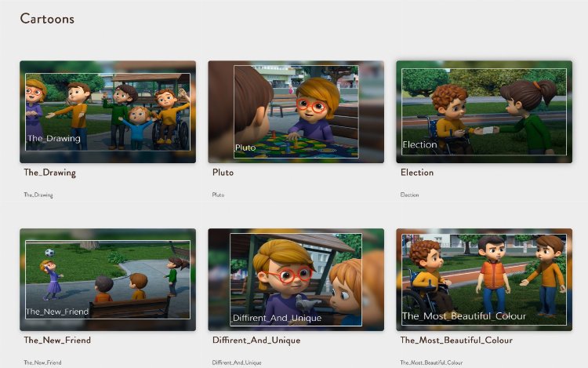The width and height of the screenshot is (588, 368).
Task: Open the Election cartoon thumbnail
Action: [x=485, y=111]
